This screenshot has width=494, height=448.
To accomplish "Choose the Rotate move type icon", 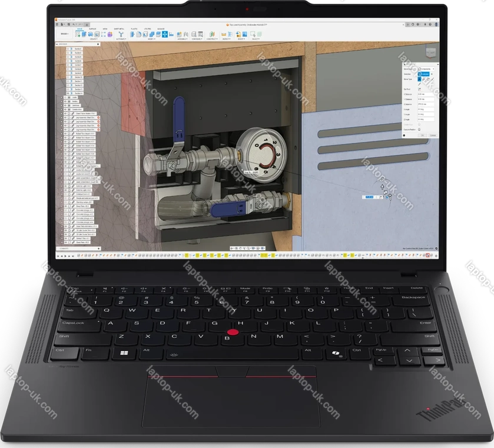I will (427, 79).
